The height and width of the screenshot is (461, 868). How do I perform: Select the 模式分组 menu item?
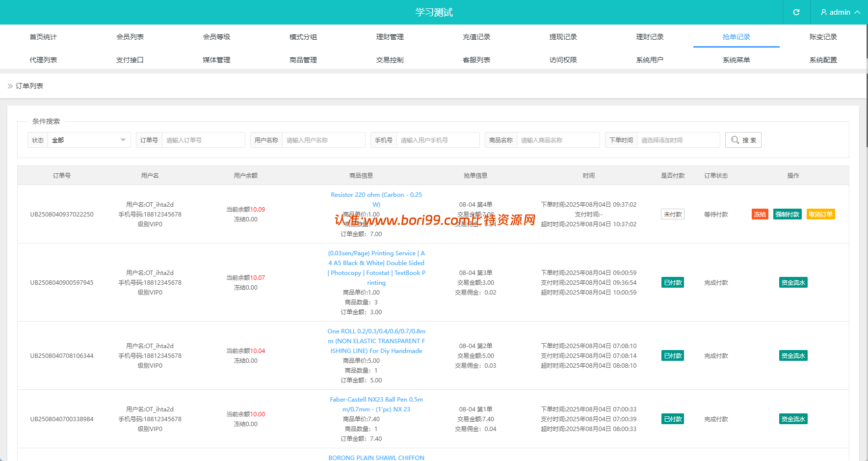click(303, 37)
